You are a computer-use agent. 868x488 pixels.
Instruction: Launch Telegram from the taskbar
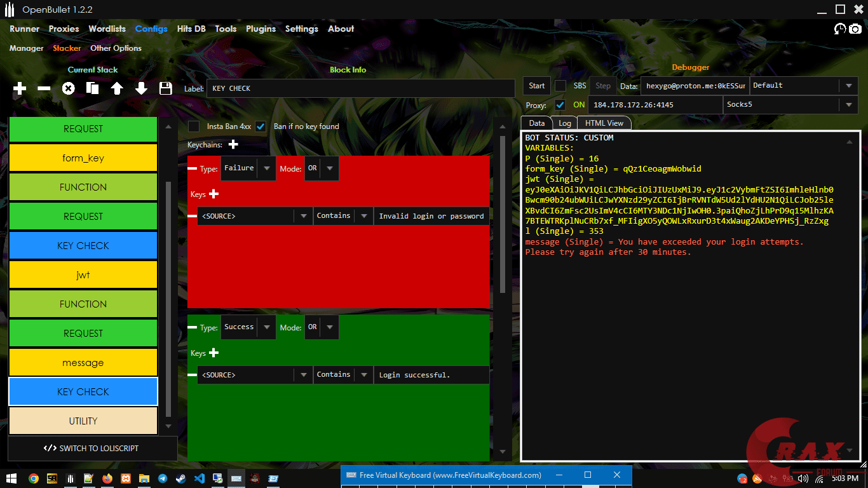[163, 478]
